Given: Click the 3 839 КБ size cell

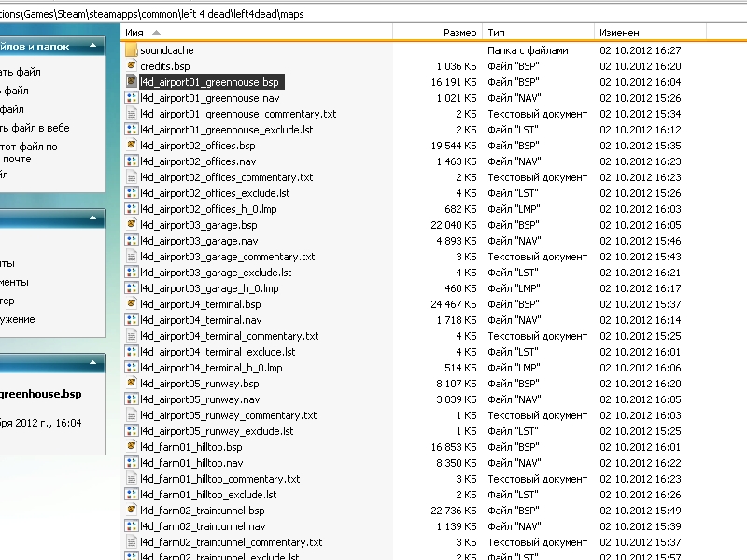Looking at the screenshot, I should [x=457, y=399].
